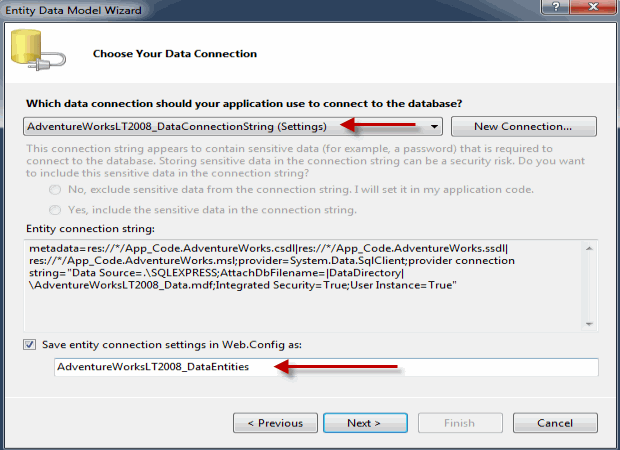
Task: Click the AdventureWorksLT2008_DataEntities name field
Action: [326, 367]
